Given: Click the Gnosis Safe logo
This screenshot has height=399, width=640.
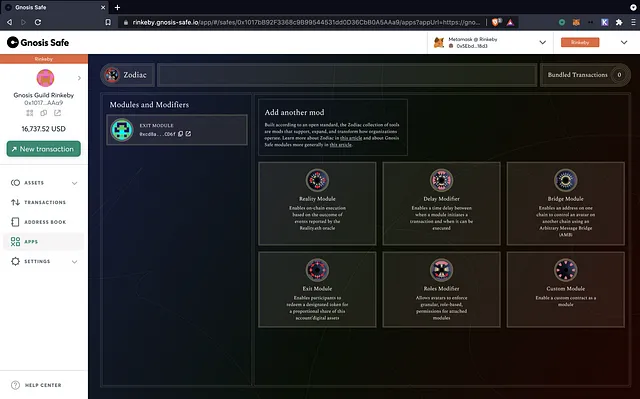Looking at the screenshot, I should pyautogui.click(x=38, y=42).
